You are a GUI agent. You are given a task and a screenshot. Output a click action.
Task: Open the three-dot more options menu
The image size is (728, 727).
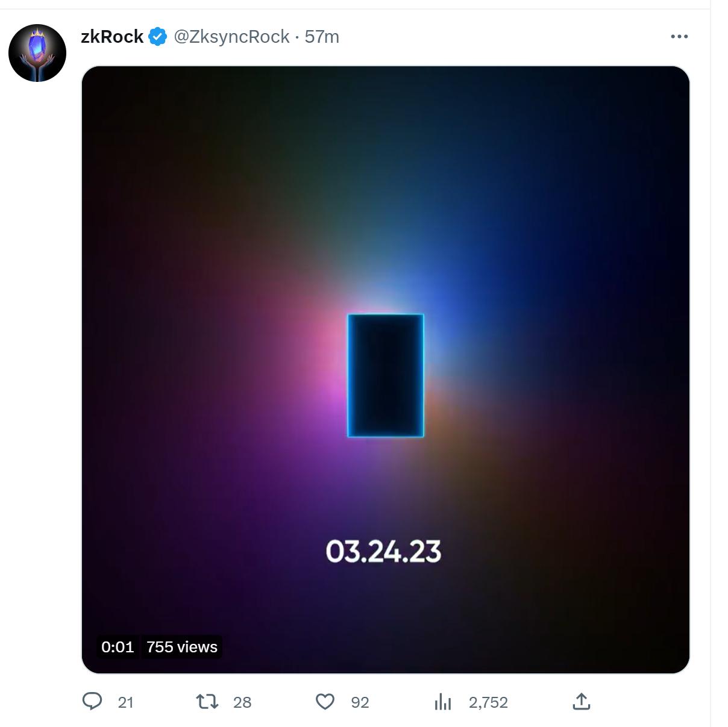tap(679, 37)
